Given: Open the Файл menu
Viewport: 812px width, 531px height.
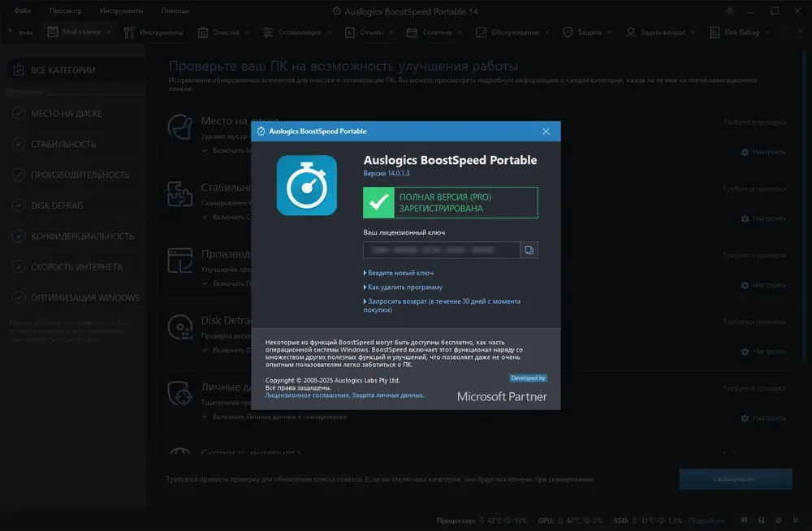Looking at the screenshot, I should coord(22,11).
